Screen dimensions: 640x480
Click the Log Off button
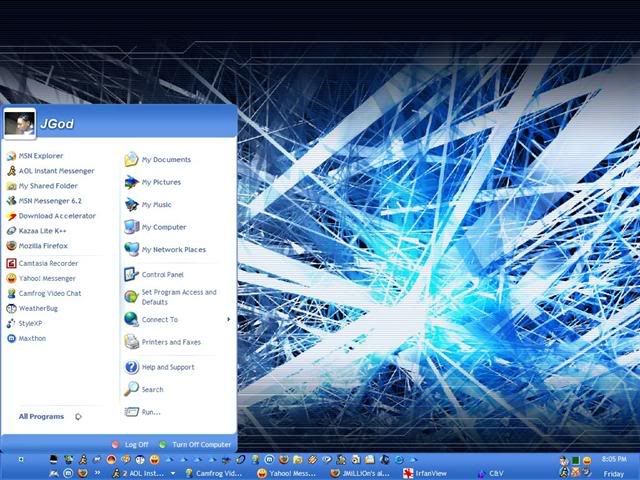coord(130,444)
